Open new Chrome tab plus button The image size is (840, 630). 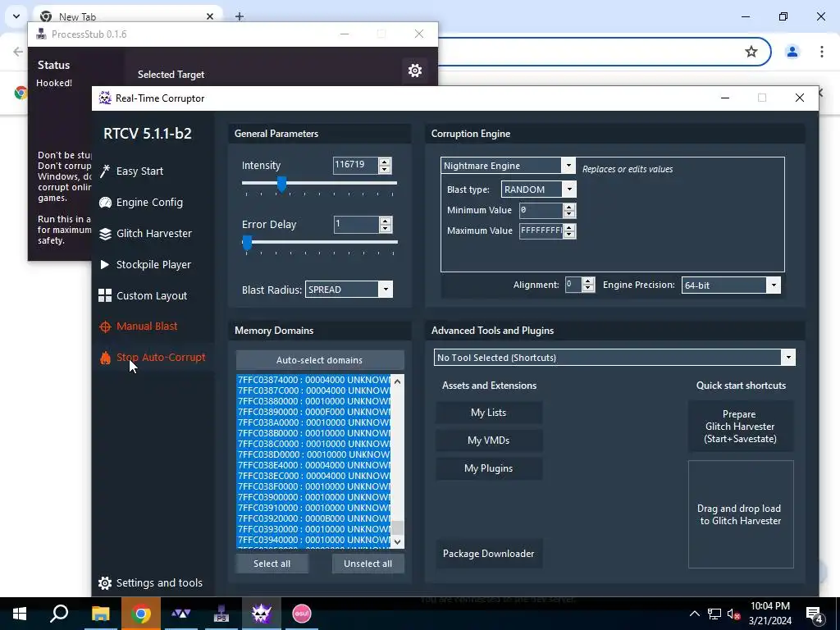coord(240,16)
